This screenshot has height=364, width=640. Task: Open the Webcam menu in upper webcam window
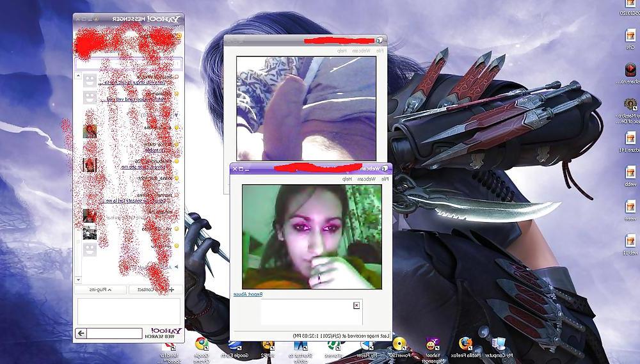click(x=361, y=51)
